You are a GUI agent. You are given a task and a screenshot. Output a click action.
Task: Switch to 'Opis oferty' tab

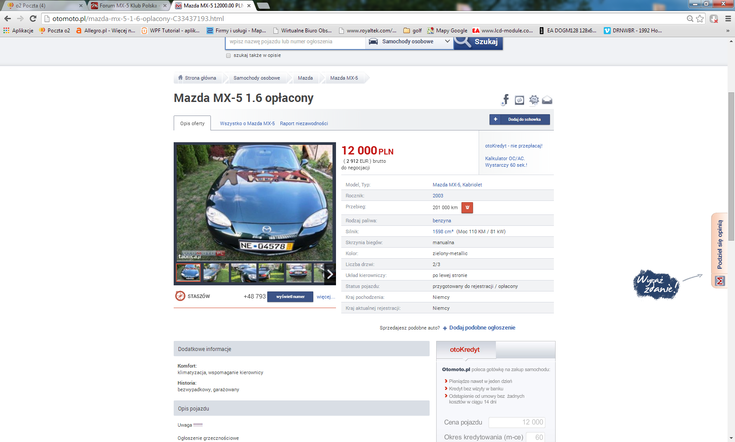(x=192, y=123)
